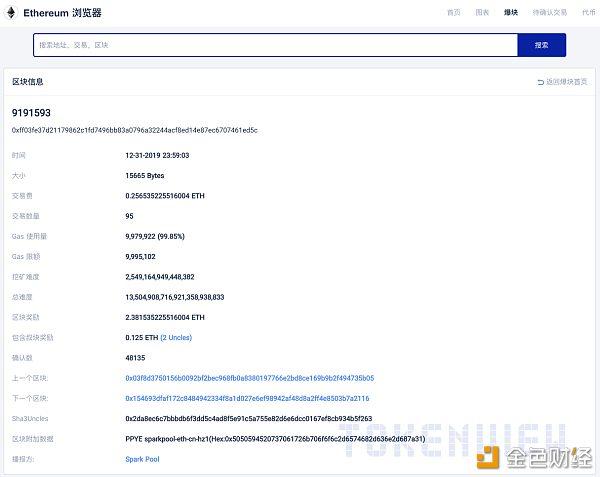The image size is (600, 477).
Task: Click the 上一个区块 field label
Action: pyautogui.click(x=30, y=378)
